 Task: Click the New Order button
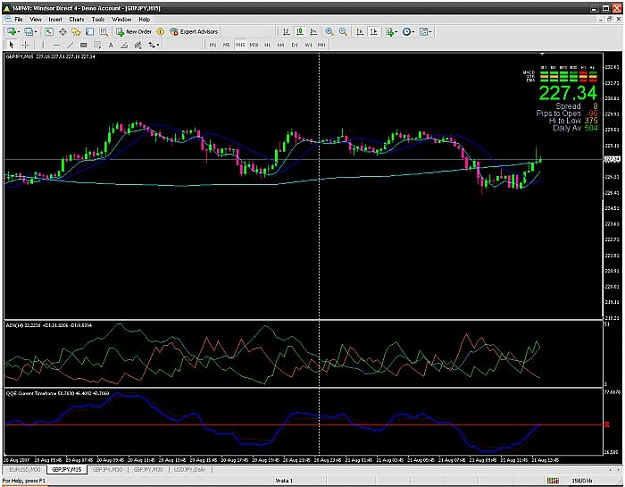pos(134,31)
